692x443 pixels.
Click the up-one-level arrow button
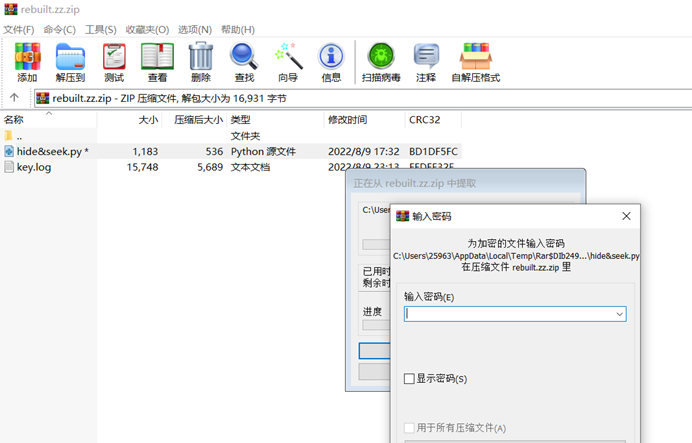coord(14,98)
